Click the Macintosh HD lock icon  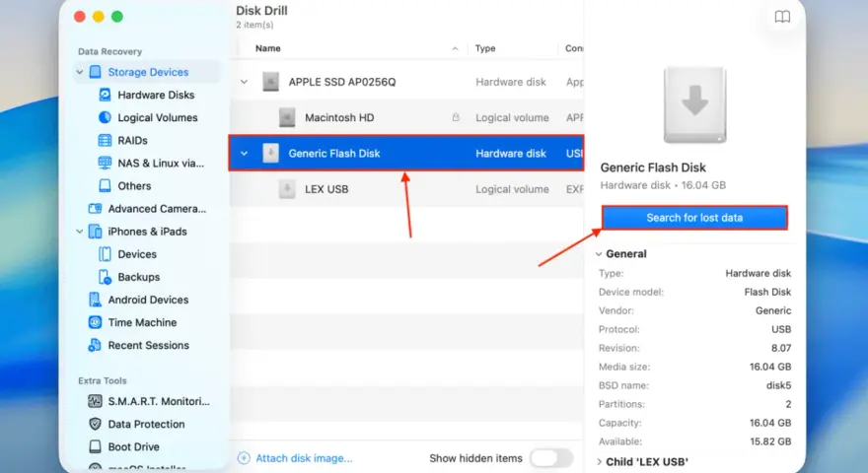point(456,117)
